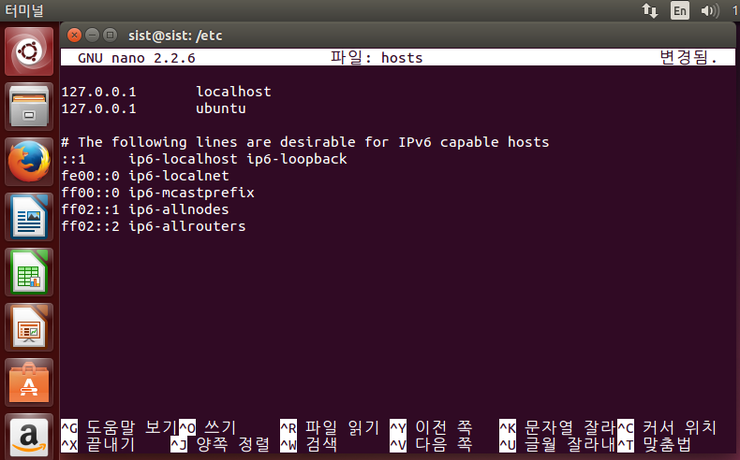This screenshot has height=460, width=740.
Task: Minimize the terminal window
Action: tap(92, 35)
